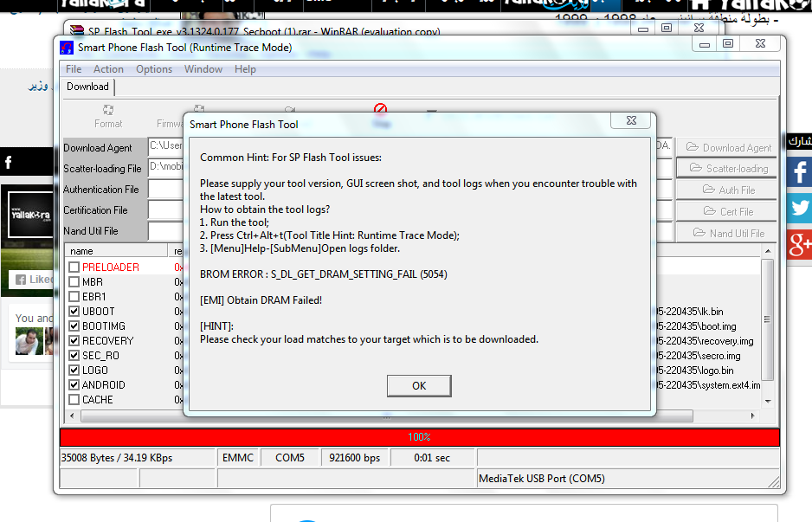The height and width of the screenshot is (522, 812).
Task: Toggle the EBR1 checkbox
Action: [x=74, y=297]
